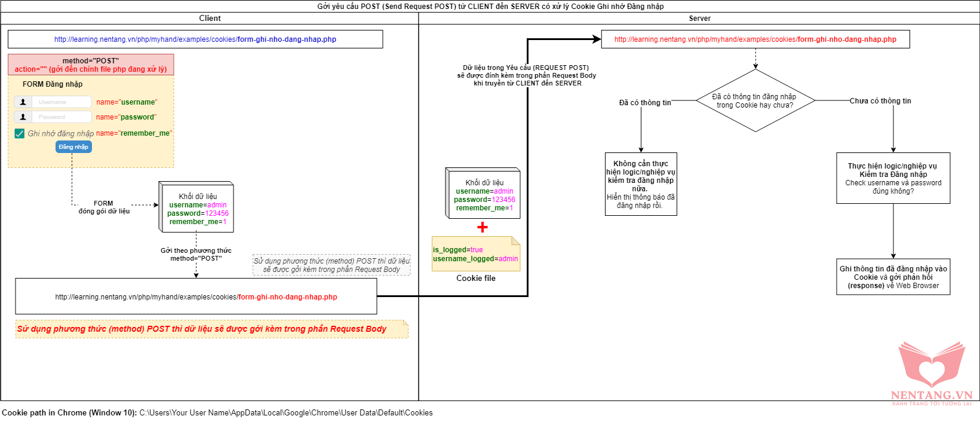This screenshot has height=422, width=980.
Task: Click the icon beside the Password field
Action: [x=23, y=117]
